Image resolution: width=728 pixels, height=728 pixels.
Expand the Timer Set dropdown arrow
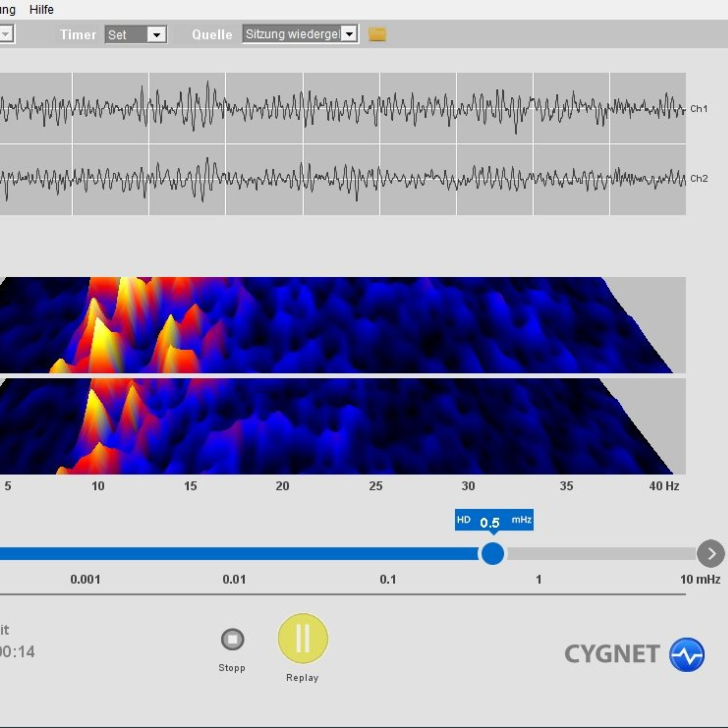pyautogui.click(x=157, y=35)
